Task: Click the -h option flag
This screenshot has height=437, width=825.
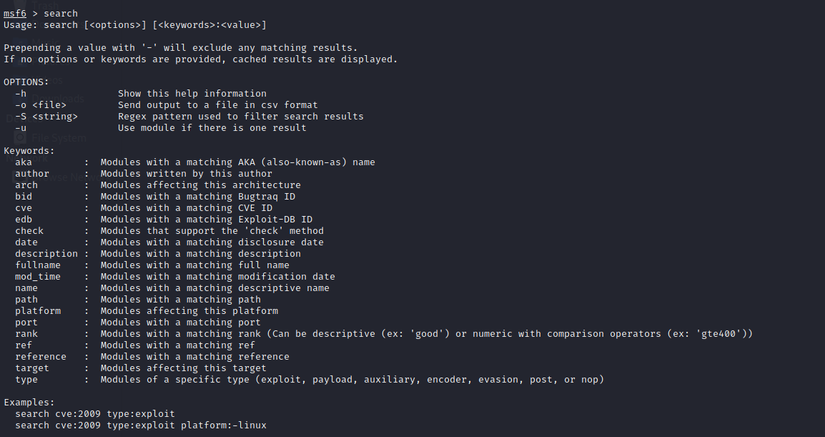Action: [21, 93]
